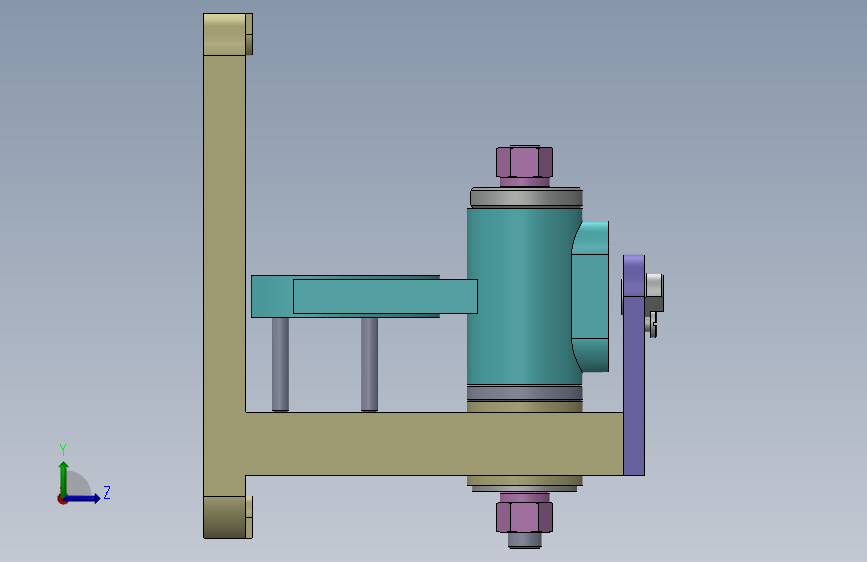867x562 pixels.
Task: Select the bottom purple hex nut
Action: [x=524, y=517]
